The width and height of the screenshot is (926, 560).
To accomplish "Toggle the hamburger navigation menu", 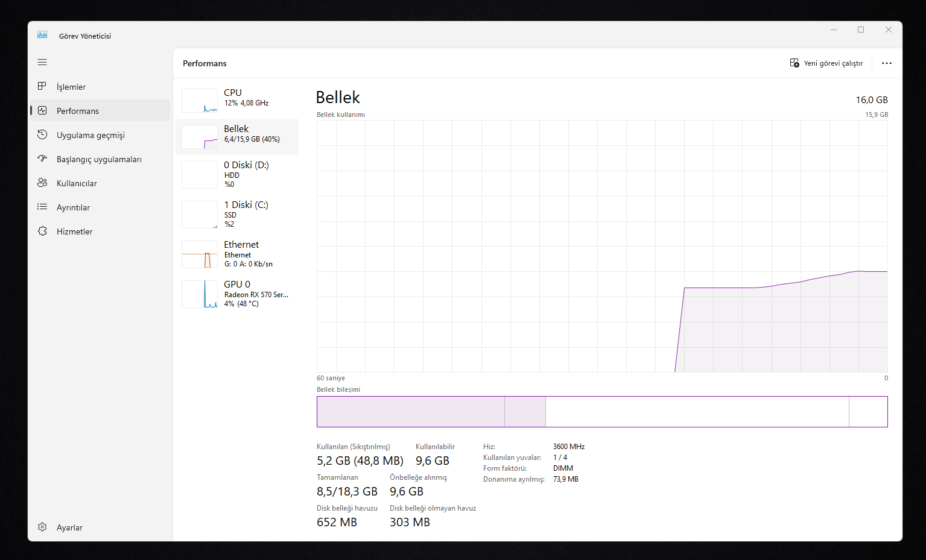I will tap(42, 62).
